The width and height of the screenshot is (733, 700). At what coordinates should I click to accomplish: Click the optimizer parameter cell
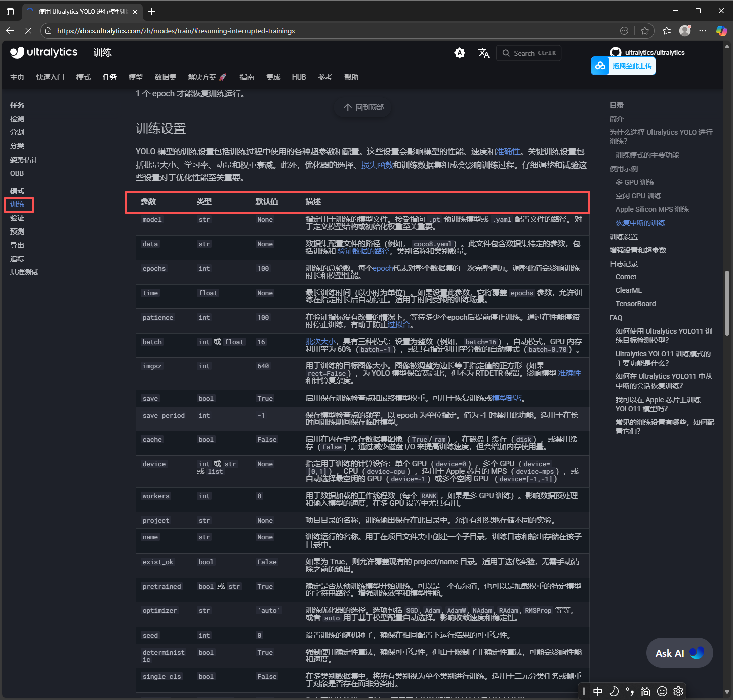click(x=164, y=614)
